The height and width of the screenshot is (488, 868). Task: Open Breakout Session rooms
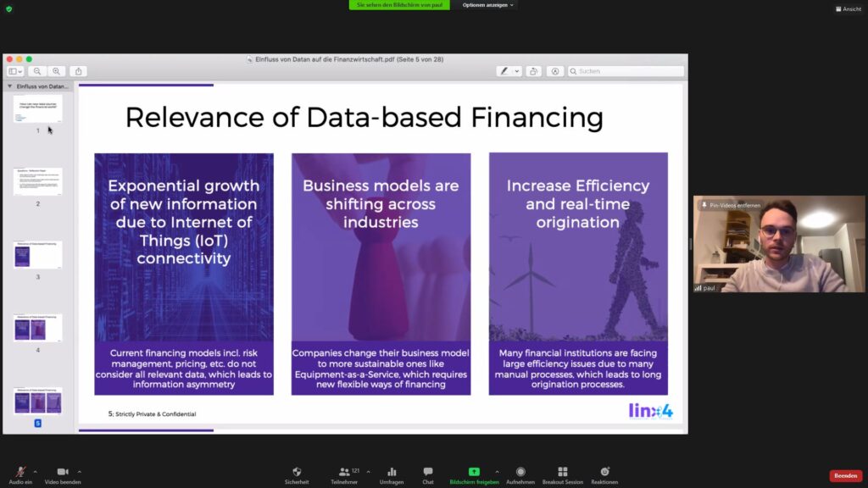click(563, 474)
